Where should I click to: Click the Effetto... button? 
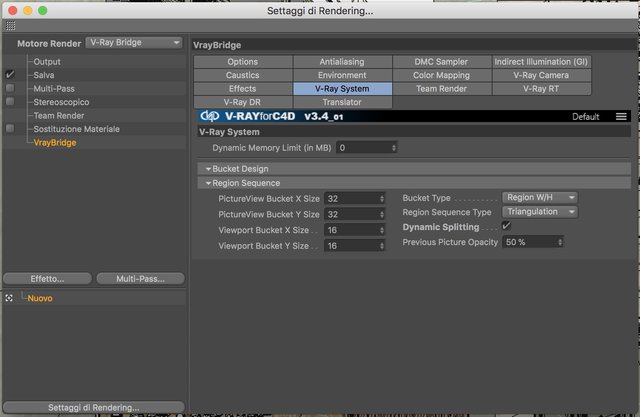47,279
